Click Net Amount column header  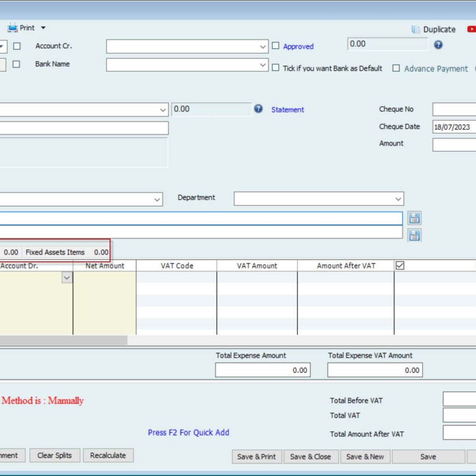pos(105,266)
